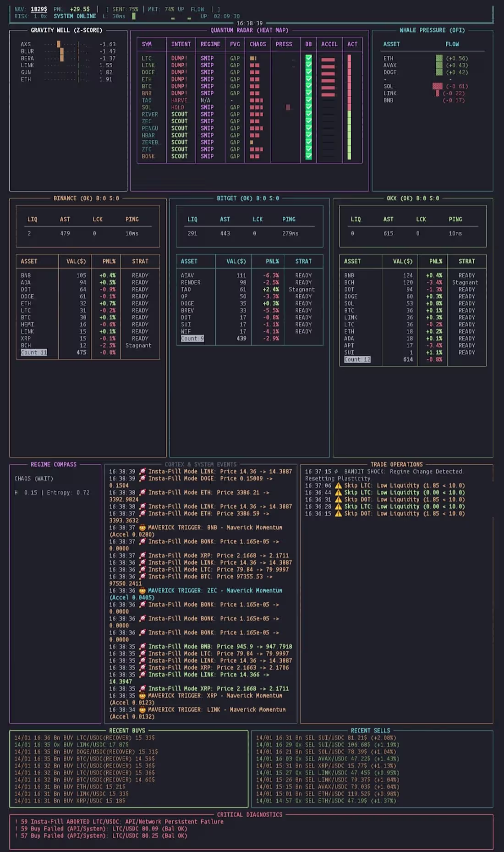Click the green ETH flow bar in Whale Pressure
504x852 pixels.
[x=439, y=58]
